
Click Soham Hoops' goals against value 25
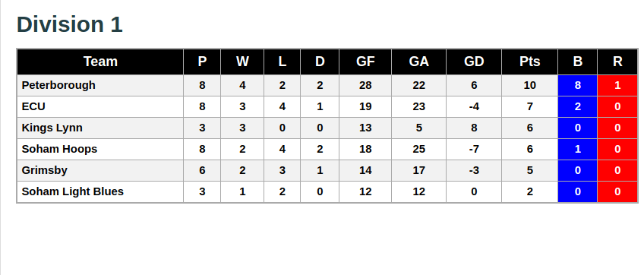tap(418, 149)
